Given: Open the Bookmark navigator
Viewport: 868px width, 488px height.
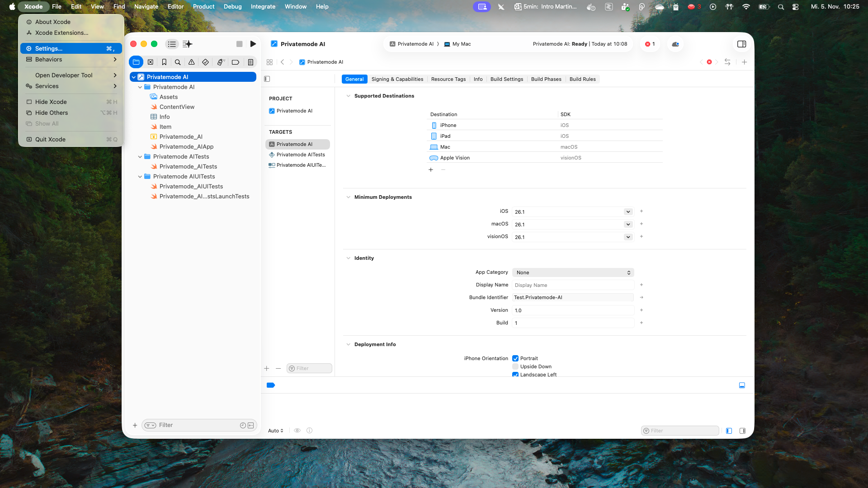Looking at the screenshot, I should (164, 62).
